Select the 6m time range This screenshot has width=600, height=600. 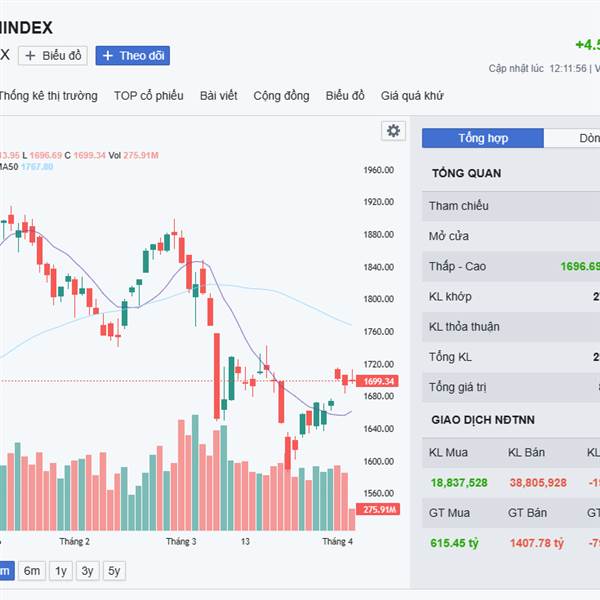33,570
